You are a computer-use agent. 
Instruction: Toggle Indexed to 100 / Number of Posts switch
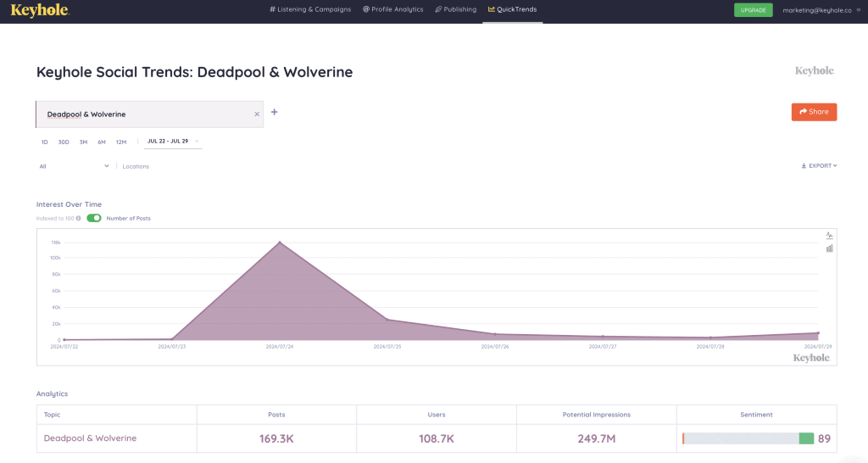tap(94, 218)
